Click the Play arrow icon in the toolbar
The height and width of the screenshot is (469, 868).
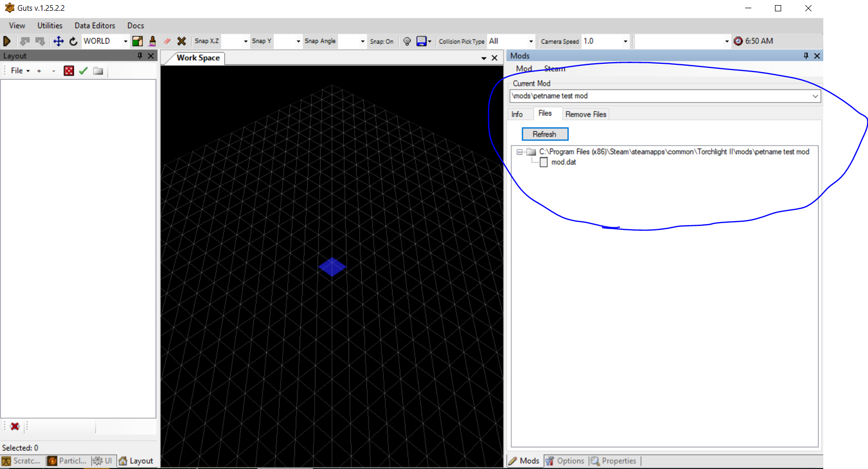tap(7, 41)
